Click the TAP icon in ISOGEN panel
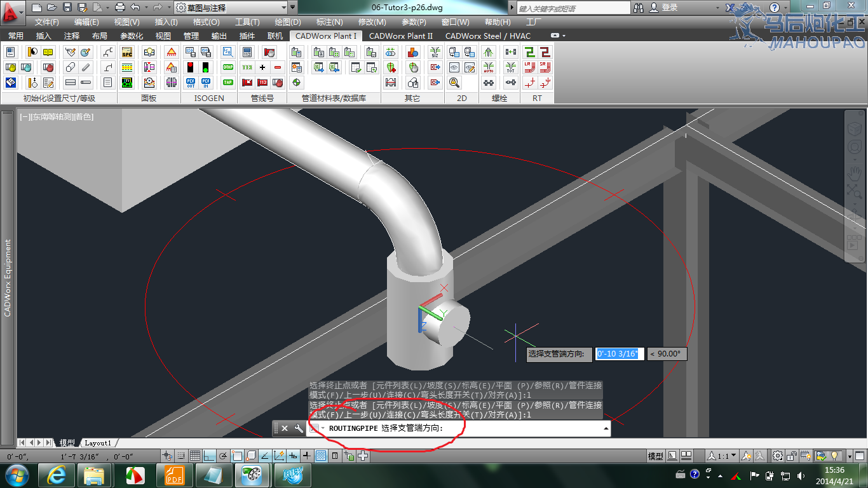The image size is (868, 488). coord(228,83)
